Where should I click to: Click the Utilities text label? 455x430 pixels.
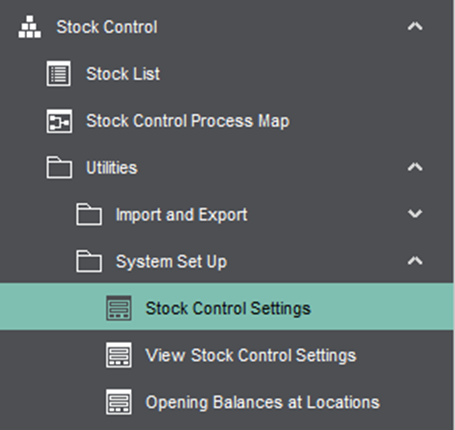pyautogui.click(x=112, y=168)
